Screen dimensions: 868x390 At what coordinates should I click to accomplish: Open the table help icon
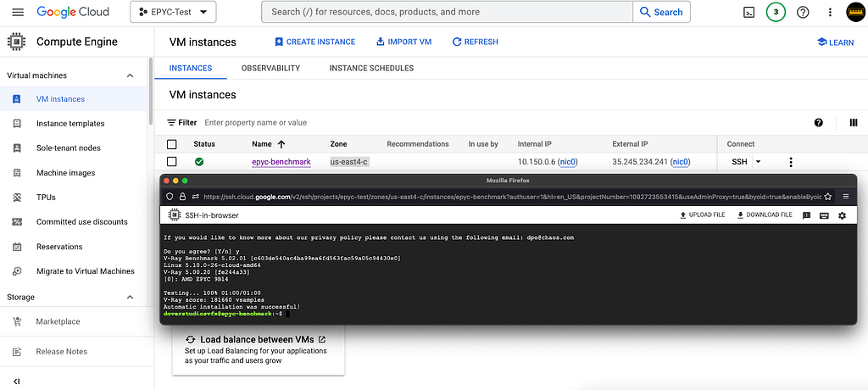pos(819,122)
